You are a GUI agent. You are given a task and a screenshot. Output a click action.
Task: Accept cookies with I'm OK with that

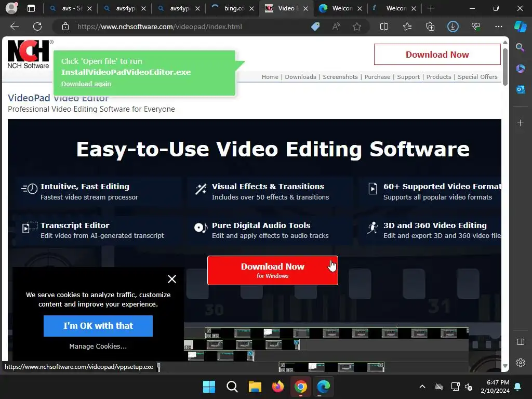(98, 326)
